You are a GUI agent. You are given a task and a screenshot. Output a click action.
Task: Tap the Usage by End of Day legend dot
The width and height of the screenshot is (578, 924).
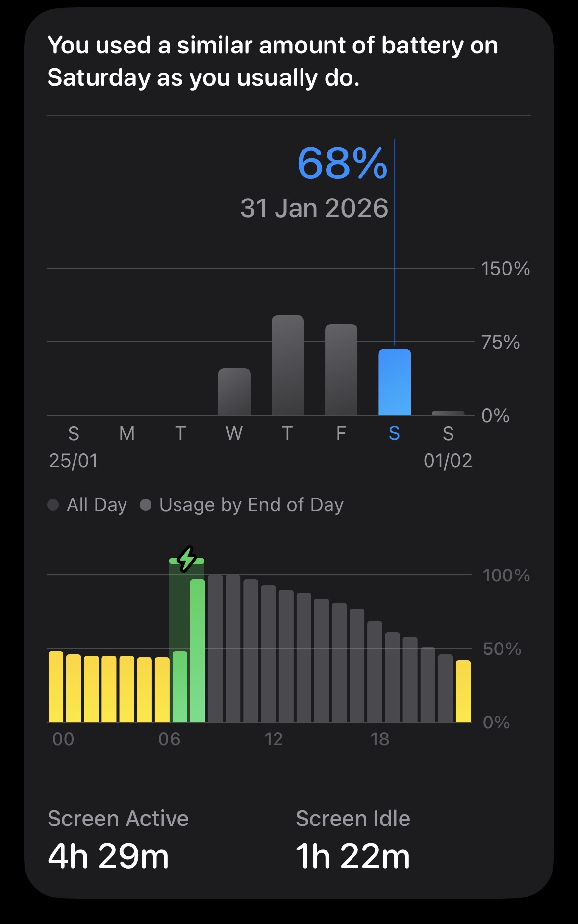pos(146,505)
